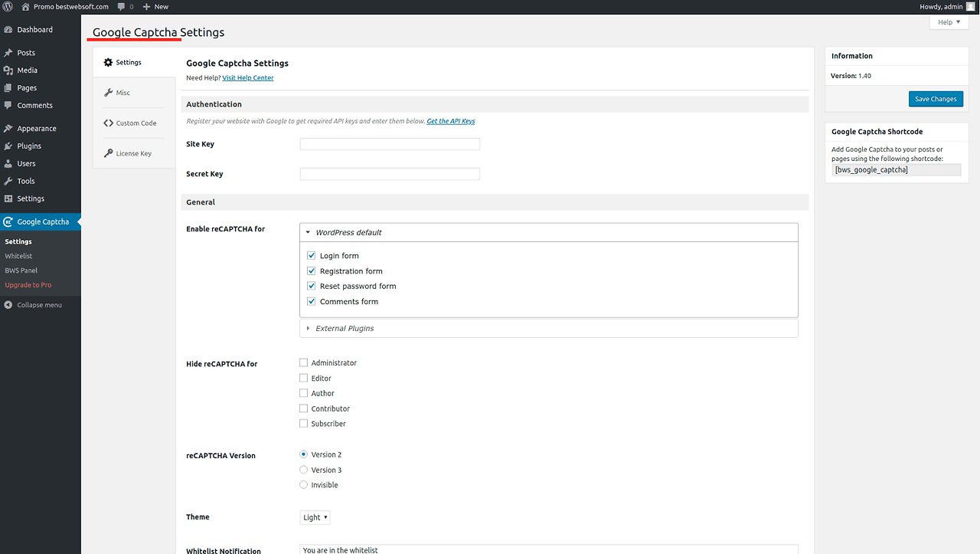
Task: Uncheck the Registration form checkbox
Action: [x=312, y=271]
